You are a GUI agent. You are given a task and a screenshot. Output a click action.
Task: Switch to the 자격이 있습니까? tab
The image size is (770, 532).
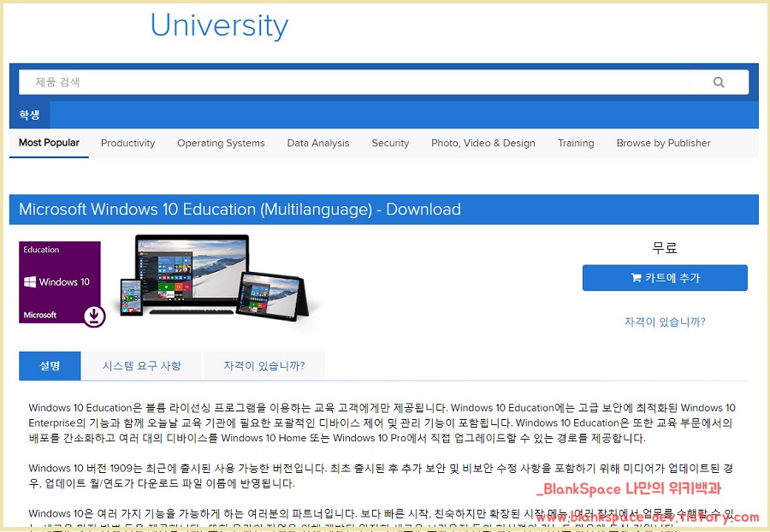tap(264, 365)
